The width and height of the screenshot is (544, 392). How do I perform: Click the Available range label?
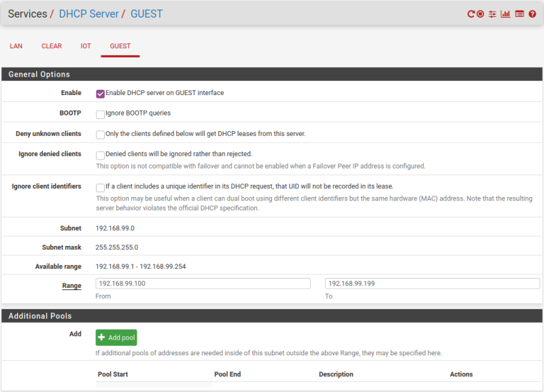pos(58,266)
